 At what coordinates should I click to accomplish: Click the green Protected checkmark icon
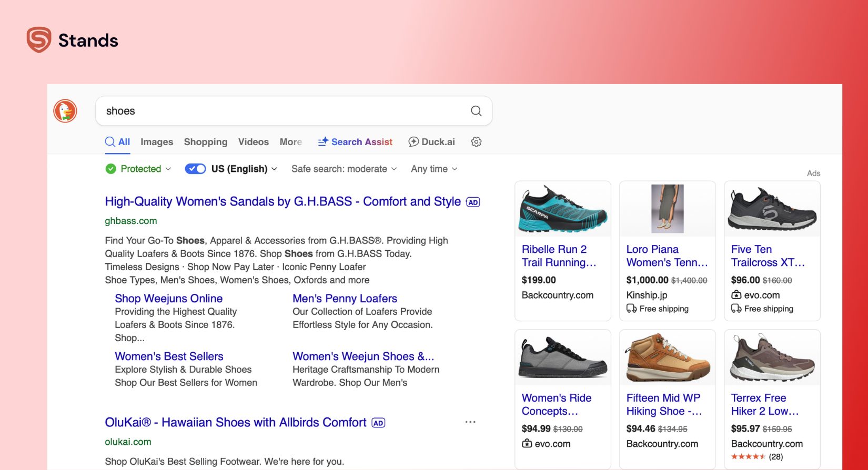[110, 169]
